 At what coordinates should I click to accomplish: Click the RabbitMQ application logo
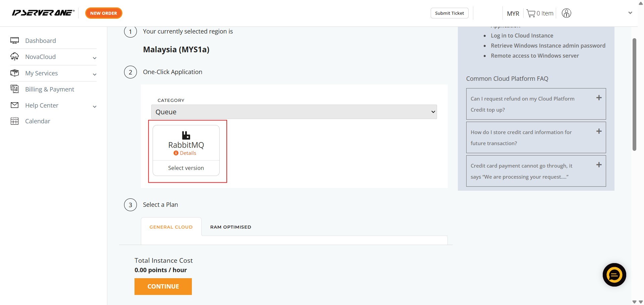pyautogui.click(x=186, y=135)
